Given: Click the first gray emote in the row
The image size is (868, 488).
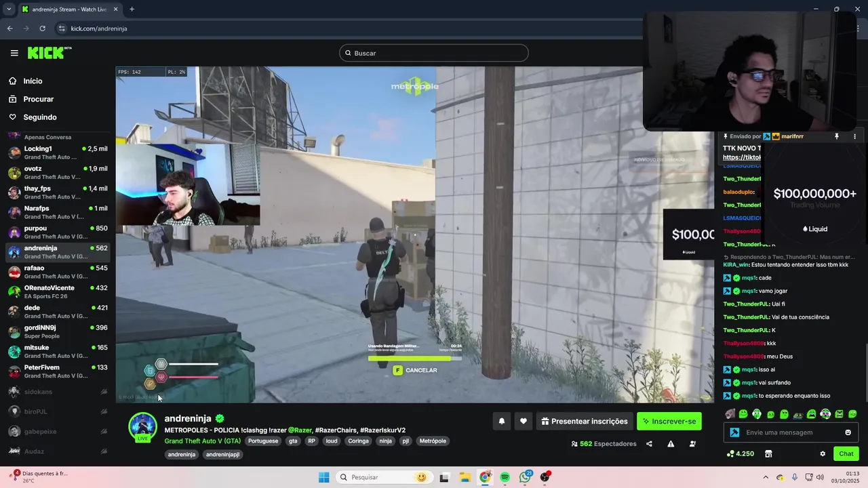Looking at the screenshot, I should [730, 414].
